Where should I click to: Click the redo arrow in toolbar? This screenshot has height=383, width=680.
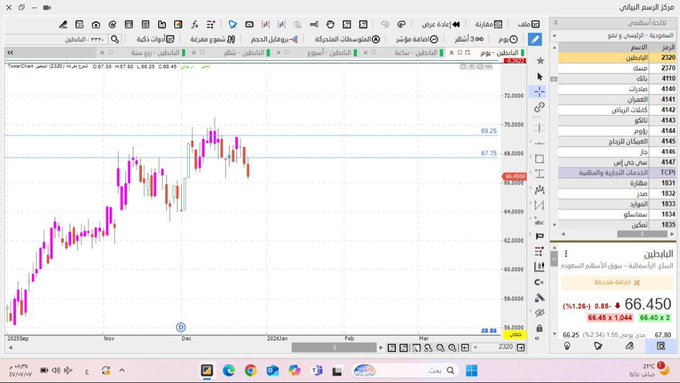402,24
